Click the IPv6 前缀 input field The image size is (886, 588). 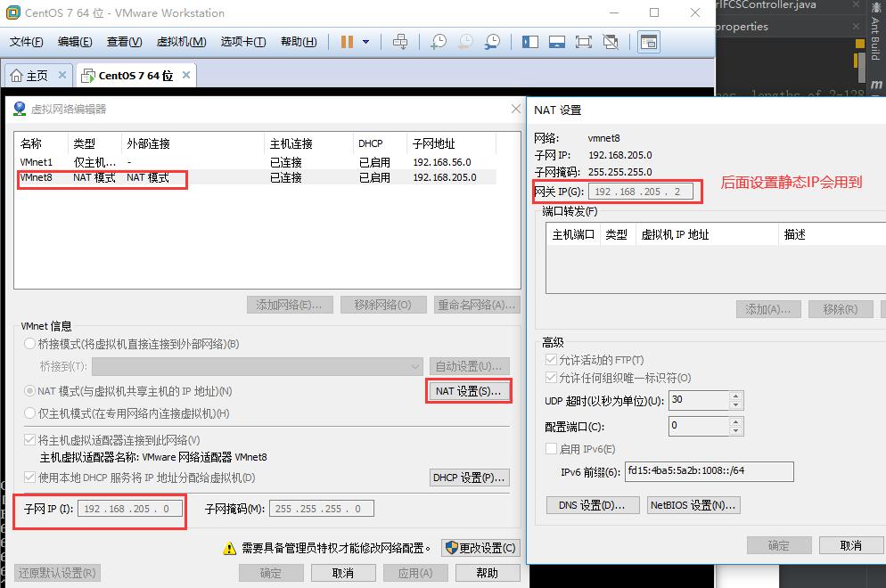710,471
